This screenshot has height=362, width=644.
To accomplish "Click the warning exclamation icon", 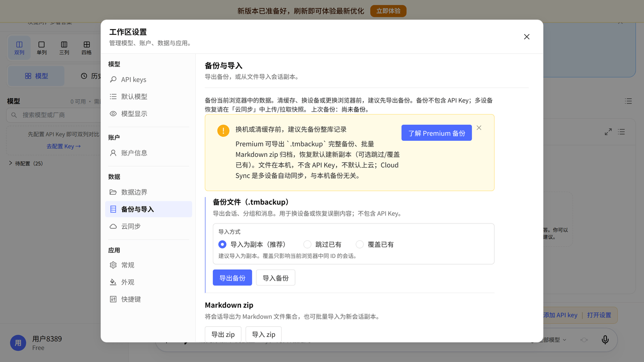I will coord(223,130).
